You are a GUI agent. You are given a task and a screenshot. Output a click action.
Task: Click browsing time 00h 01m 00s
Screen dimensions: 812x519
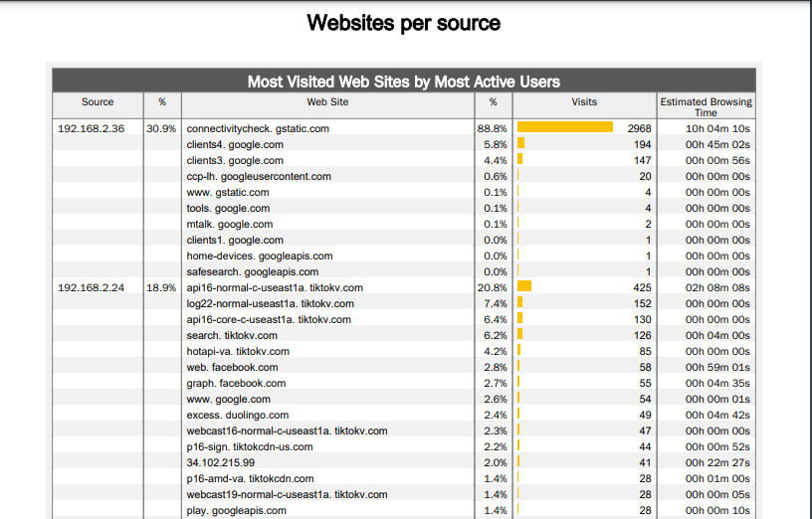point(717,478)
